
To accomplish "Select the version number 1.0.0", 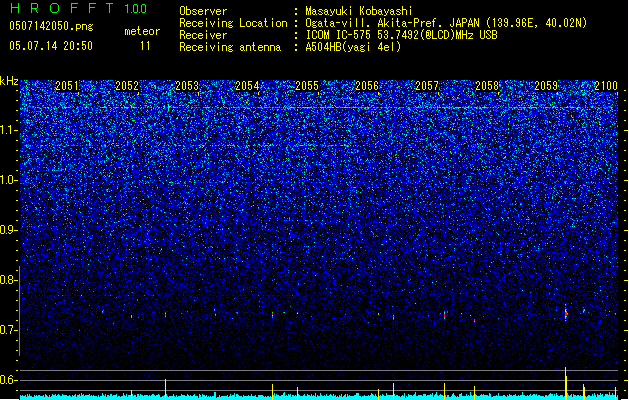I will click(136, 9).
